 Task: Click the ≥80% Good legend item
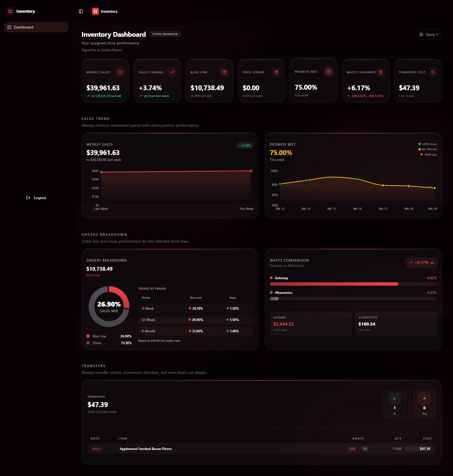pyautogui.click(x=428, y=144)
